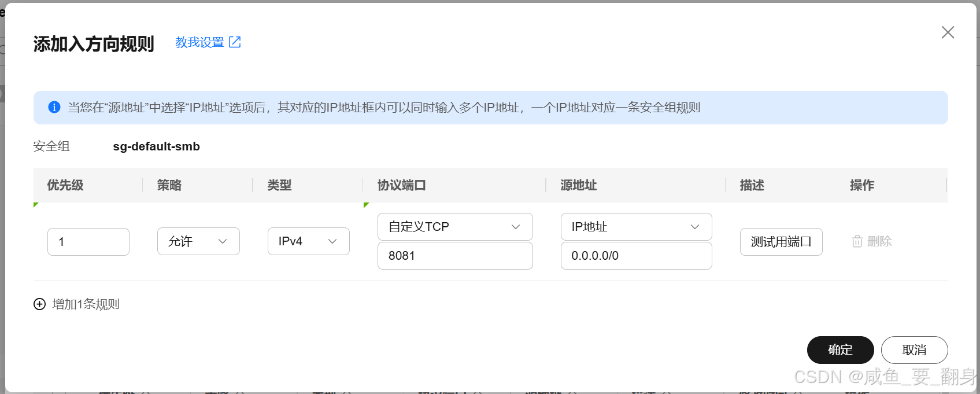This screenshot has width=980, height=394.
Task: Expand the IPv4 type dropdown
Action: (x=308, y=241)
